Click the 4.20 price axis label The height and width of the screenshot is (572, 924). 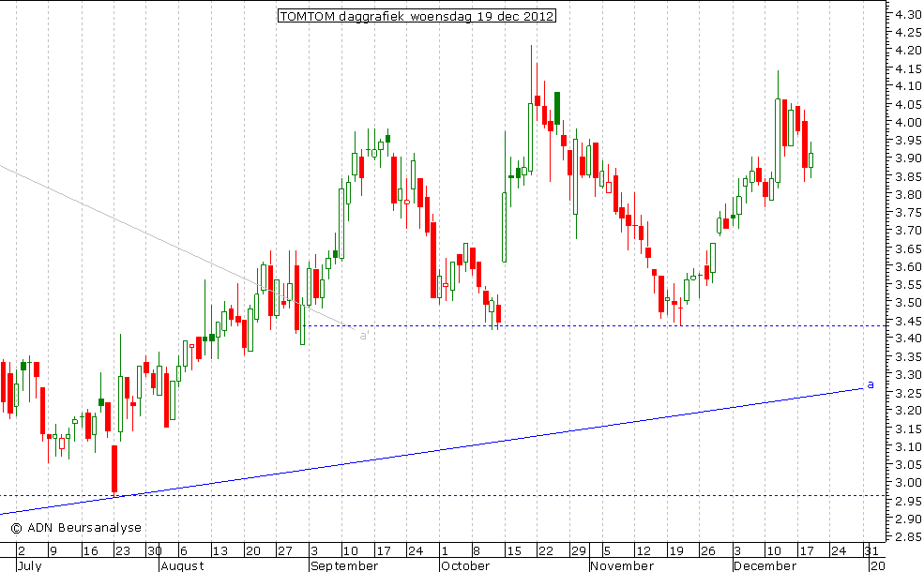pos(908,51)
